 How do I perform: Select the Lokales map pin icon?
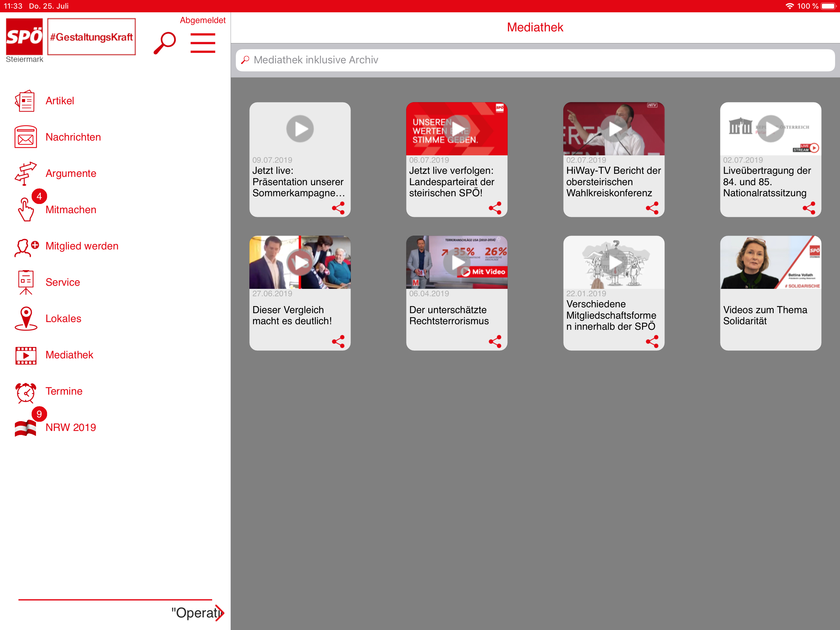pyautogui.click(x=25, y=318)
